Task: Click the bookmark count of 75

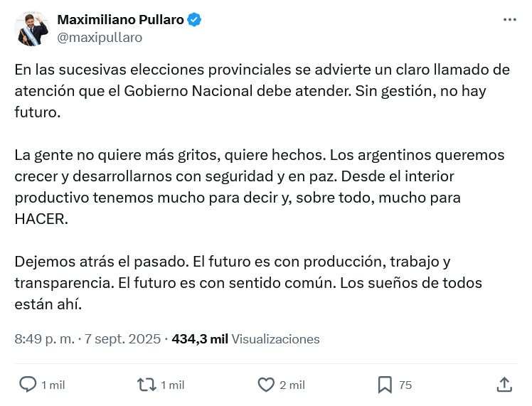Action: (x=405, y=385)
